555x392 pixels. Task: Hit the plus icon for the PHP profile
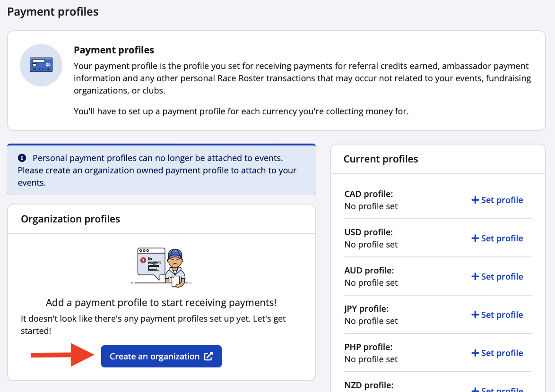[475, 353]
